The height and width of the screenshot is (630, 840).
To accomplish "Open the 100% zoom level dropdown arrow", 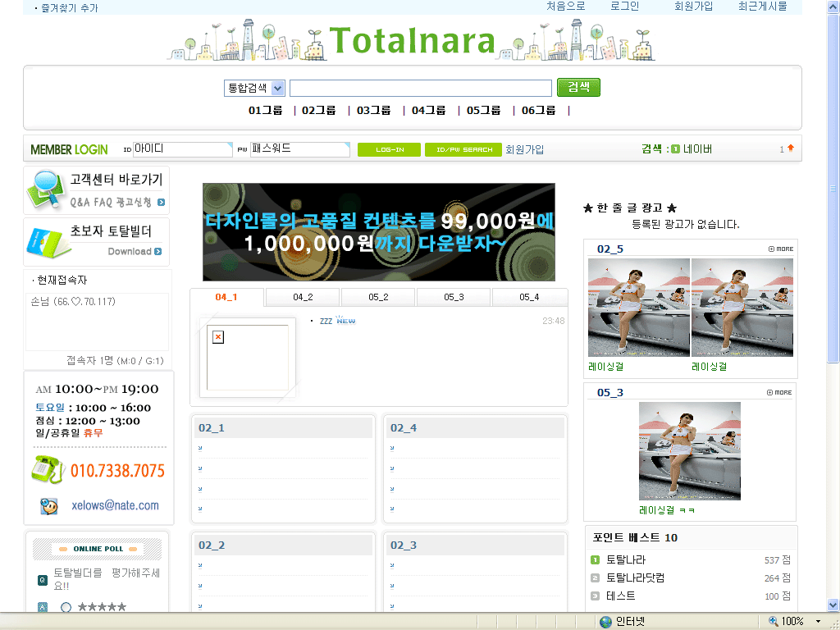I will (818, 622).
